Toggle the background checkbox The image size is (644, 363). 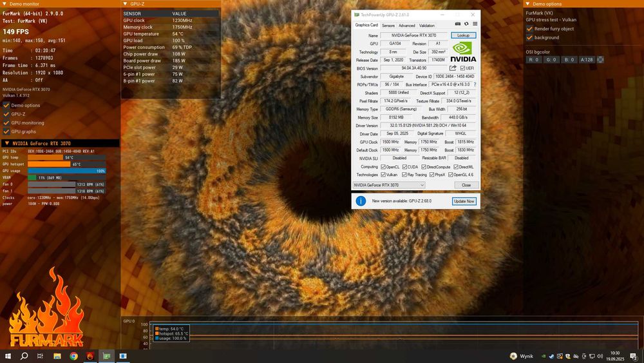click(529, 37)
